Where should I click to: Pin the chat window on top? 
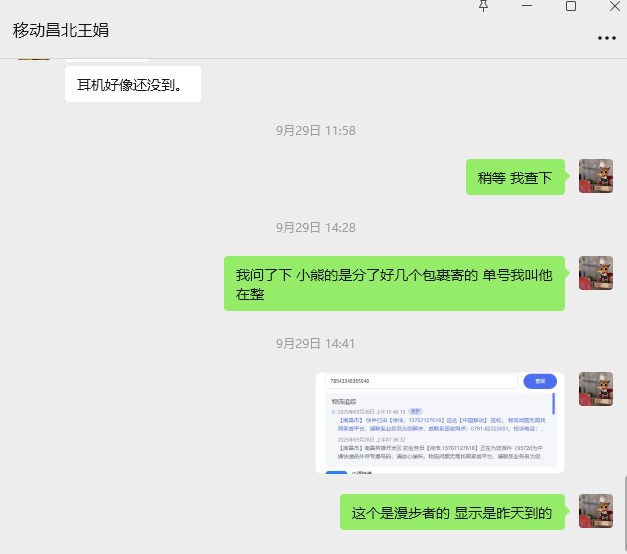click(x=484, y=6)
